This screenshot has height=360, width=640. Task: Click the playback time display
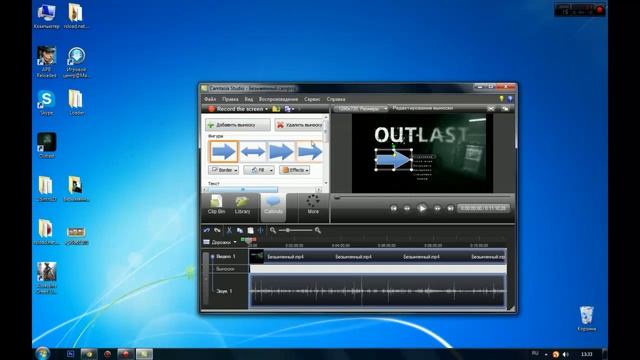tap(483, 208)
